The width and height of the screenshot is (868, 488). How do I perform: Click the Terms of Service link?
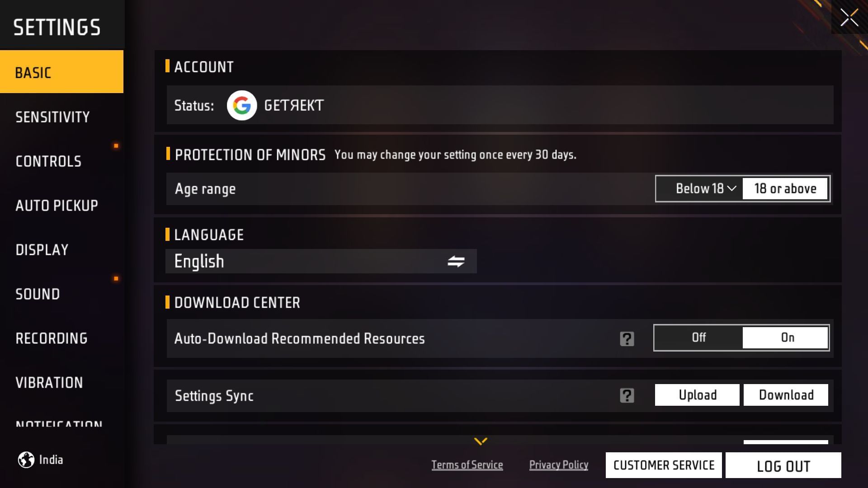[466, 464]
